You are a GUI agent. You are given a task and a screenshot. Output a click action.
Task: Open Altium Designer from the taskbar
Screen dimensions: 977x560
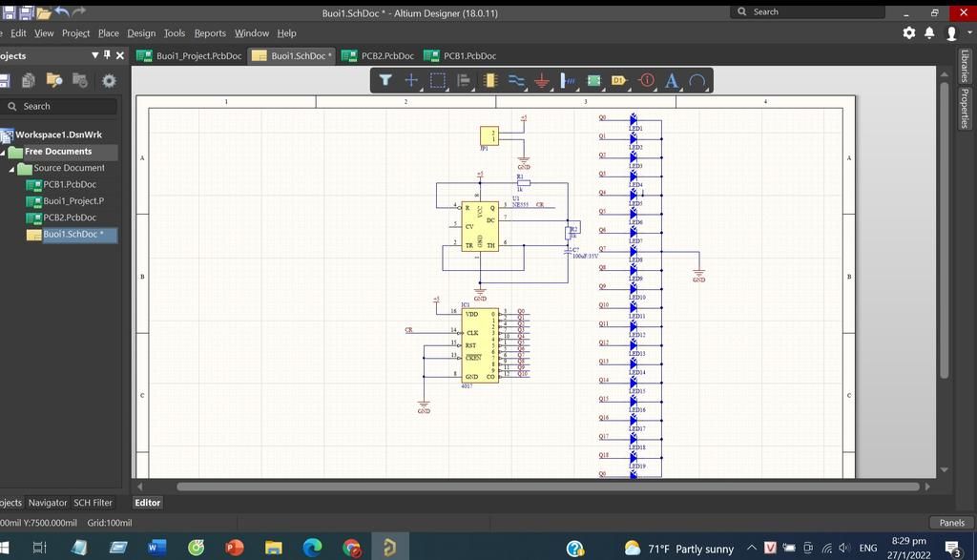coord(389,548)
